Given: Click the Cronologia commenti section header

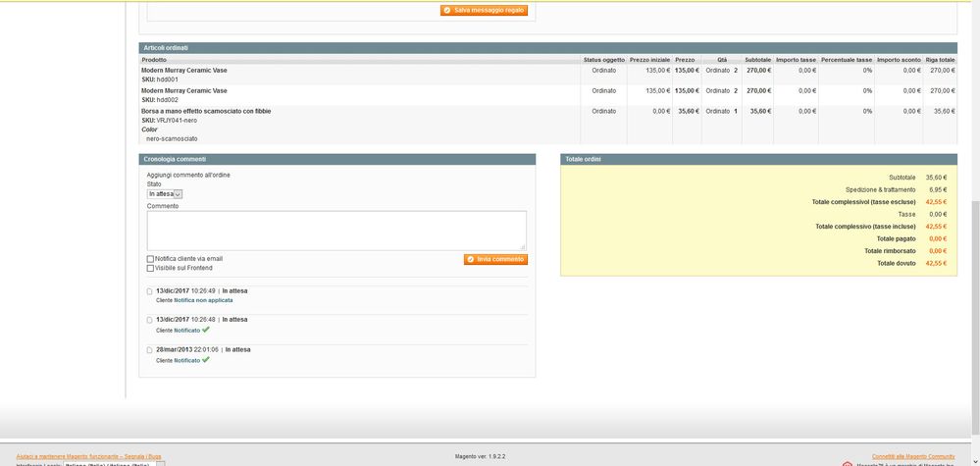Looking at the screenshot, I should coord(336,159).
